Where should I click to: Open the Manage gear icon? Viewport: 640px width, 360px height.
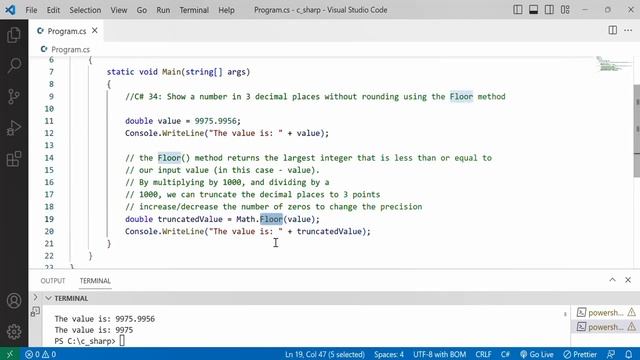coord(14,331)
